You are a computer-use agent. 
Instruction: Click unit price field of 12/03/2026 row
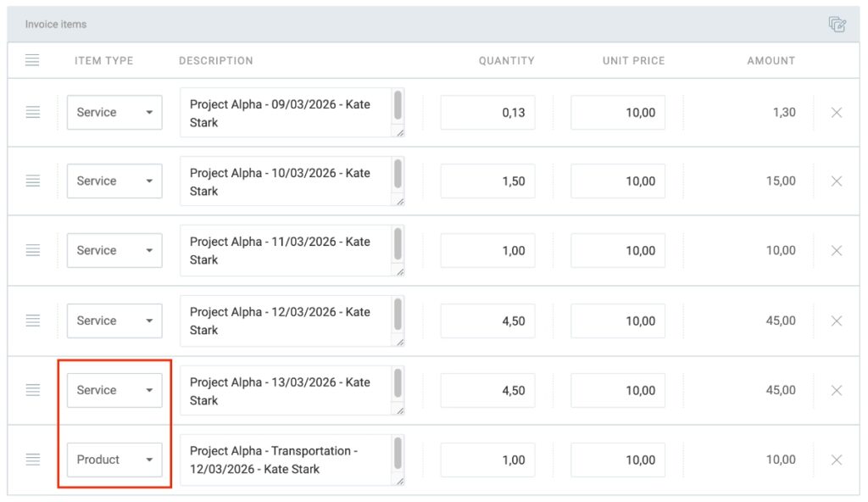tap(617, 321)
